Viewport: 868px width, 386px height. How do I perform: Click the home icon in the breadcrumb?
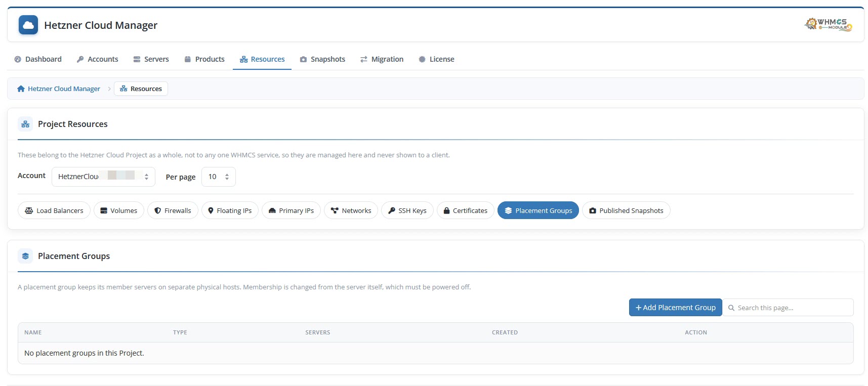point(21,89)
